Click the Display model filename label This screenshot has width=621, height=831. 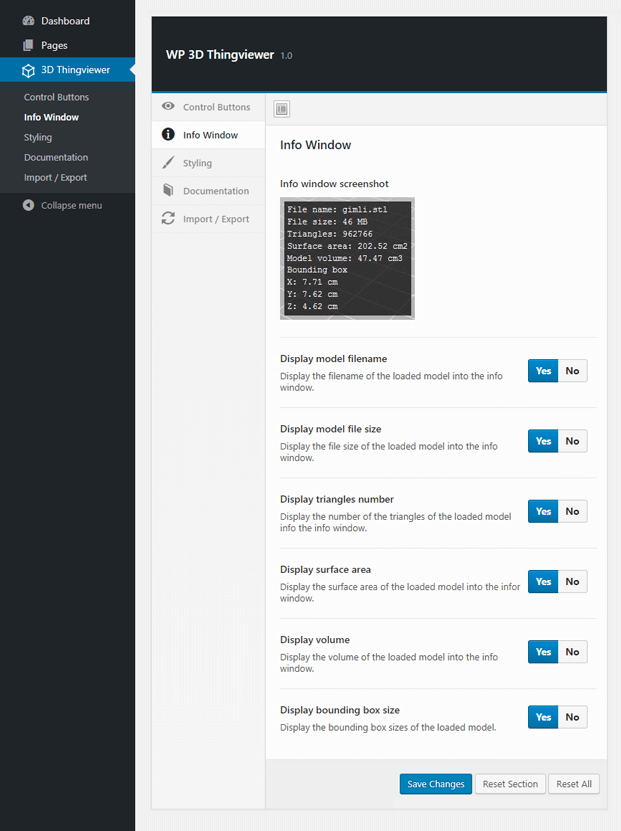click(x=333, y=359)
